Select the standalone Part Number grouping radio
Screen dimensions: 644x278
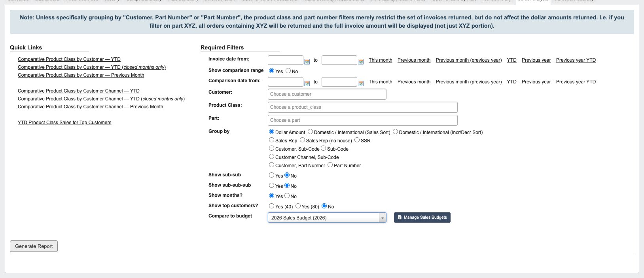(x=330, y=165)
